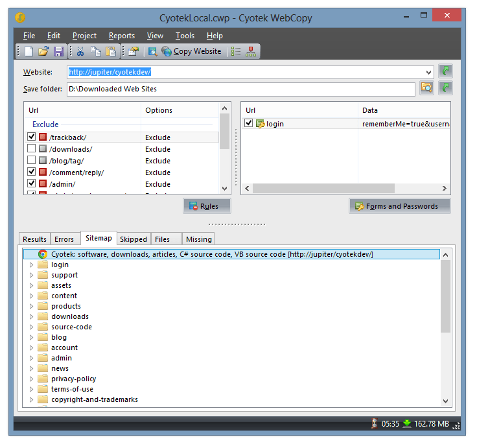Open the File menu
The height and width of the screenshot is (448, 477).
click(29, 36)
